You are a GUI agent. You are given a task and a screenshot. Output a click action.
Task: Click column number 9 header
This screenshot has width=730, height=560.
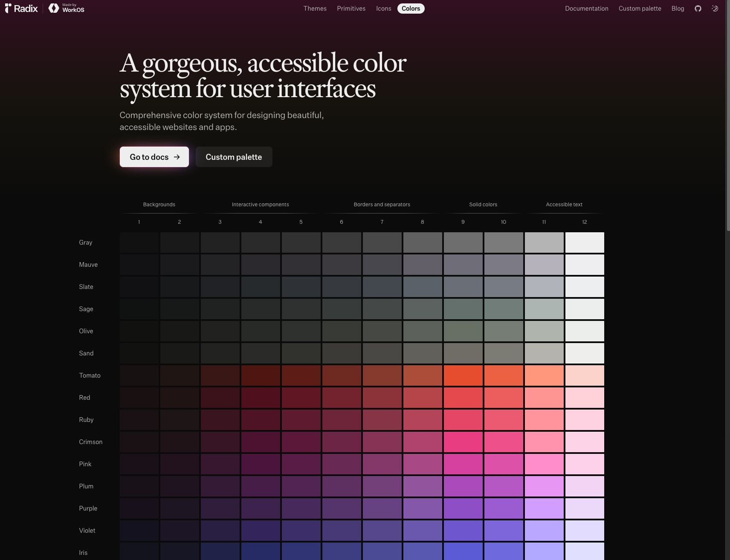[x=463, y=222]
